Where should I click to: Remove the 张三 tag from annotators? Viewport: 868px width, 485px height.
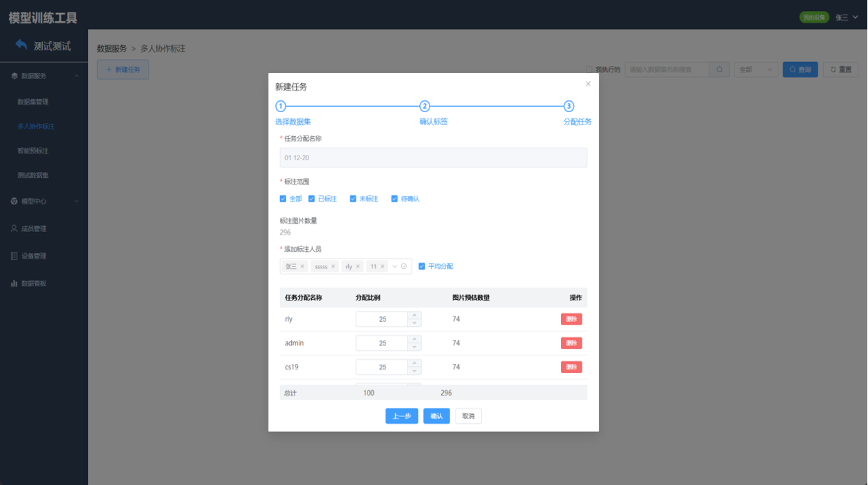302,266
